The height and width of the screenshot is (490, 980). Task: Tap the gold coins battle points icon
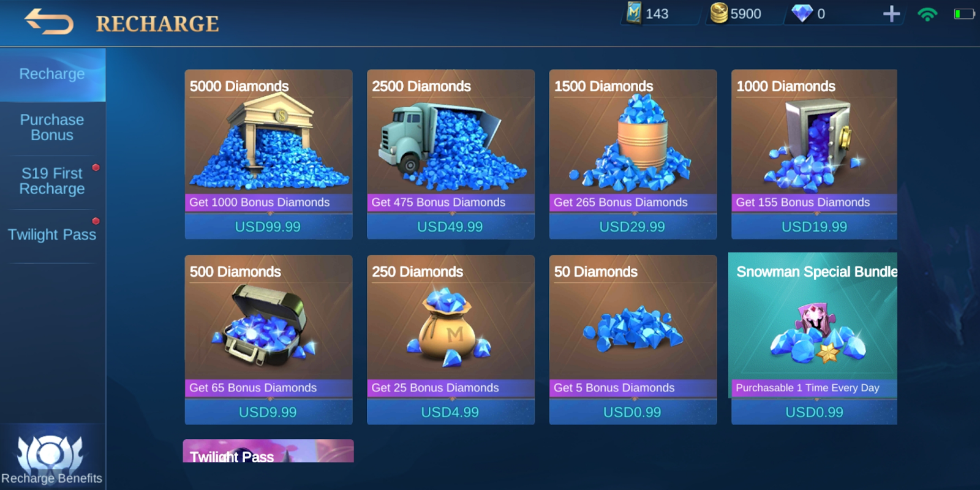(719, 13)
